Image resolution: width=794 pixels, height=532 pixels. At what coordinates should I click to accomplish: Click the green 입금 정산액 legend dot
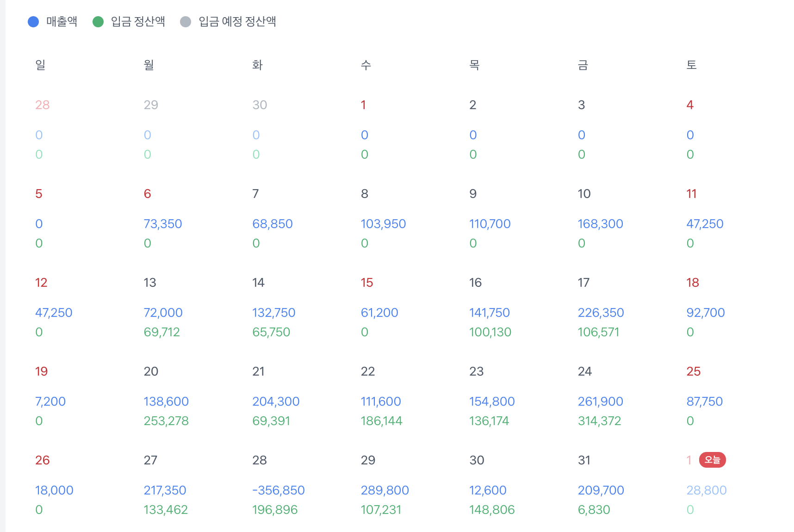[x=98, y=22]
